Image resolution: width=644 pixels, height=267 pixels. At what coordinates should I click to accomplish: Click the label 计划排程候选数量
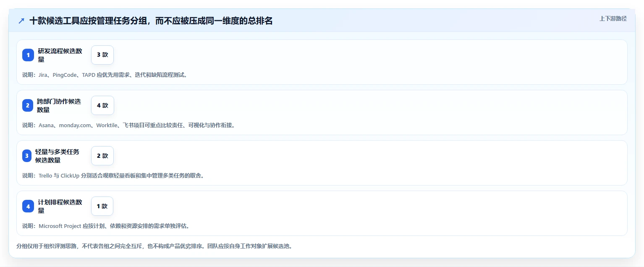(60, 206)
